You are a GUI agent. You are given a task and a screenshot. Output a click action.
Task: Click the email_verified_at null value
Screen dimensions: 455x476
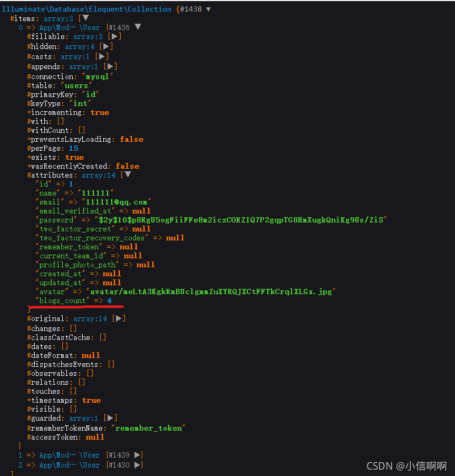pyautogui.click(x=141, y=211)
